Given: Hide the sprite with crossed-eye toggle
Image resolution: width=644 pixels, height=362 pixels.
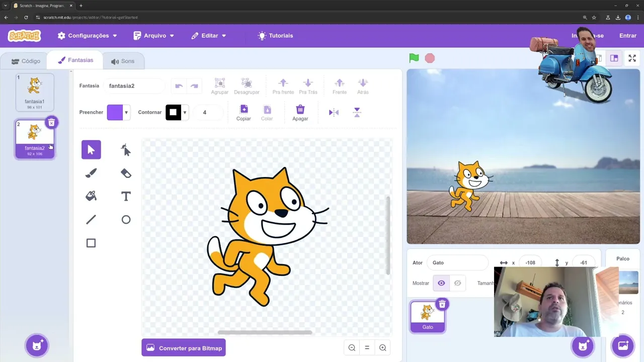Looking at the screenshot, I should (457, 283).
